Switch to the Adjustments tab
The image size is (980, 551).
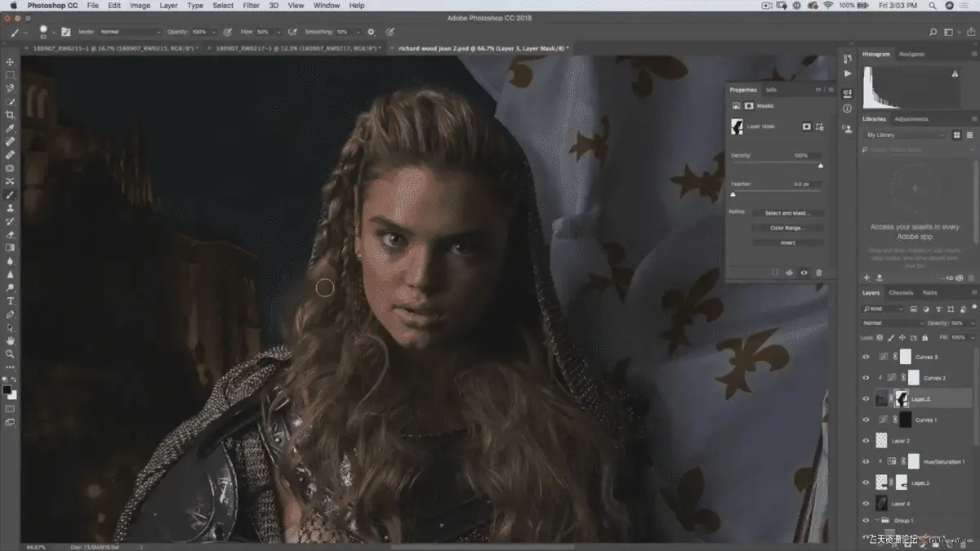coord(911,119)
